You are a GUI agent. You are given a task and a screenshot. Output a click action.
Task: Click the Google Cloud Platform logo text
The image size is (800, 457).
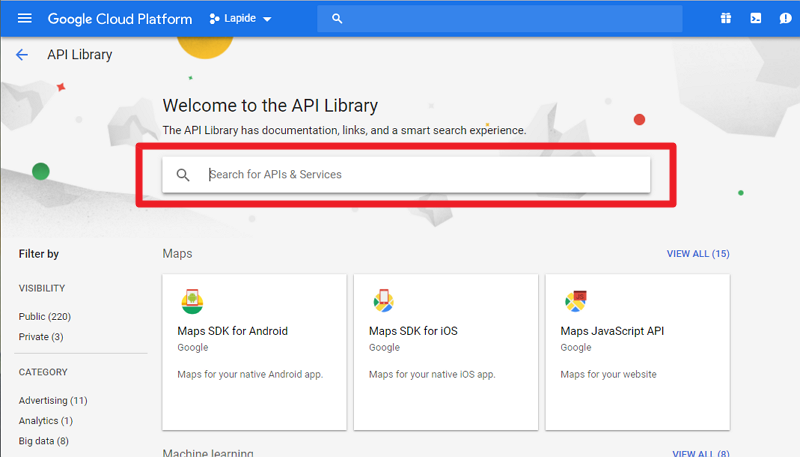(x=120, y=19)
